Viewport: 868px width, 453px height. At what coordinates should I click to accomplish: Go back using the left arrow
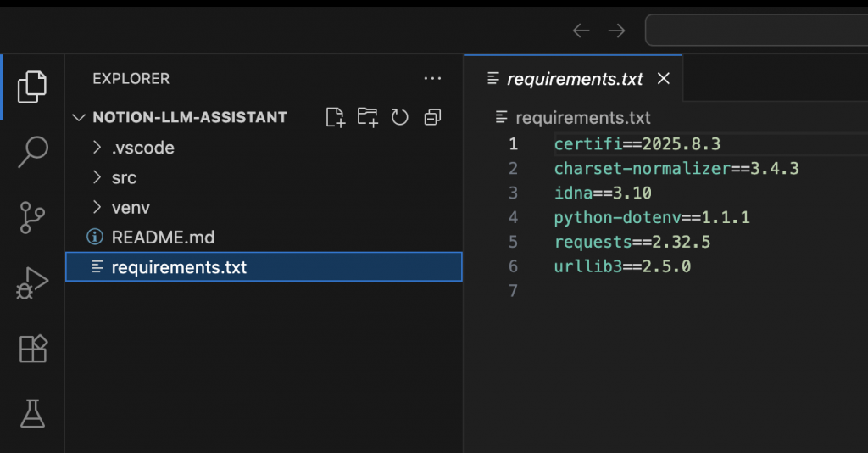coord(581,31)
